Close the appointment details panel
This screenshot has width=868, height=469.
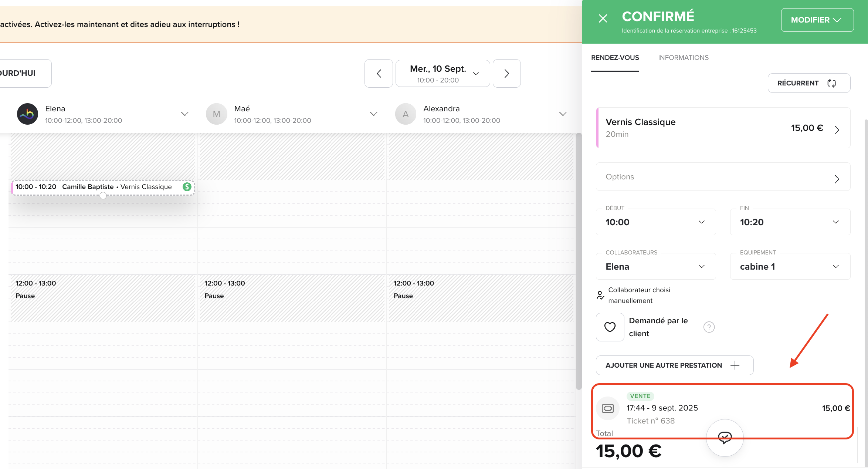[x=603, y=18]
